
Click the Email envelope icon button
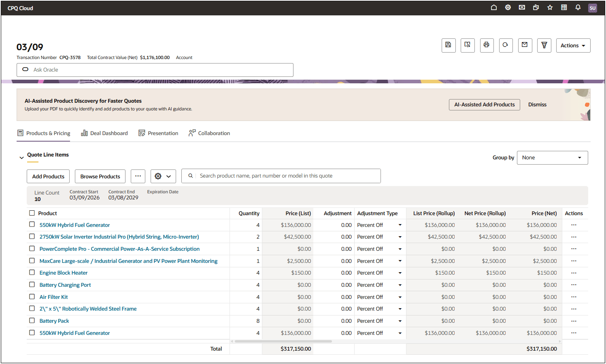[x=524, y=45]
